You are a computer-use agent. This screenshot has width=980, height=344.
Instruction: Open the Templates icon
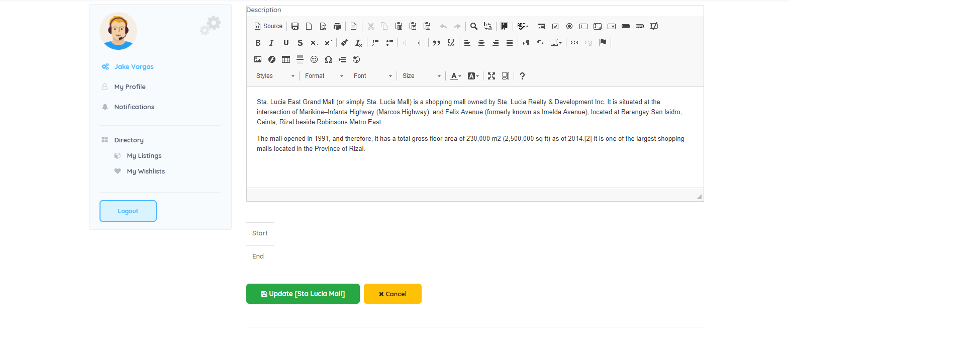pyautogui.click(x=354, y=26)
